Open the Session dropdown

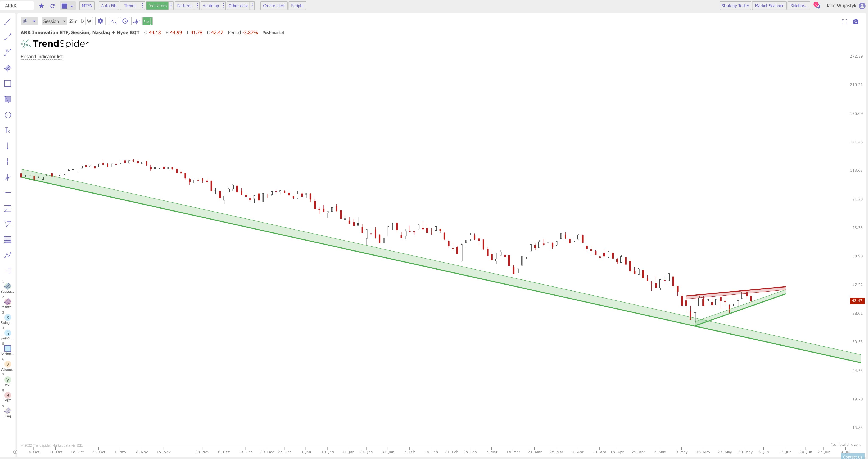click(54, 21)
